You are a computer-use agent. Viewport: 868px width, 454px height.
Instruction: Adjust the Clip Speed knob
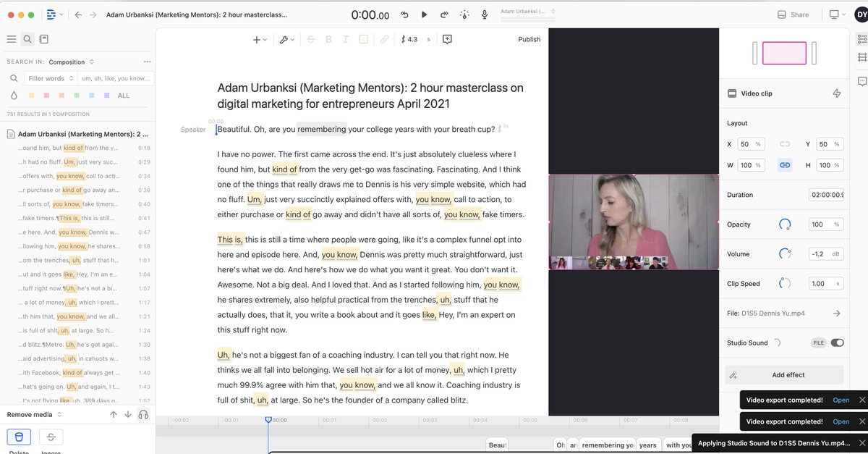coord(785,284)
